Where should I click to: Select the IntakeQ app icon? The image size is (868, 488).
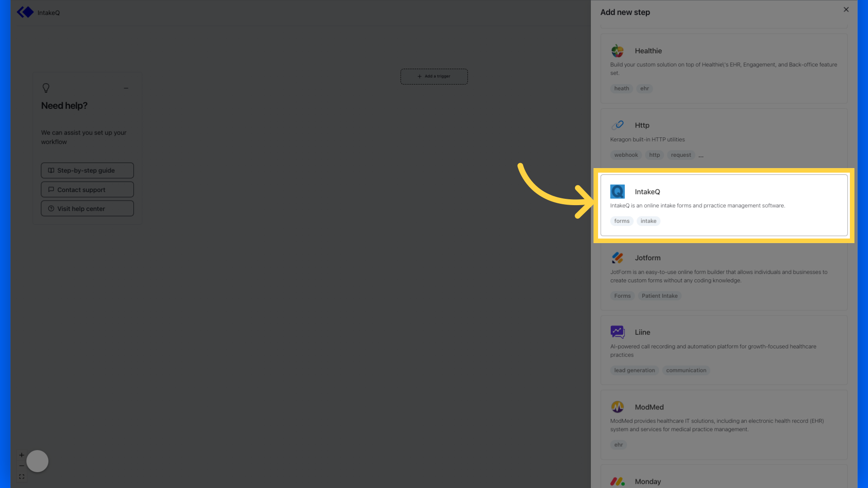[x=618, y=192]
